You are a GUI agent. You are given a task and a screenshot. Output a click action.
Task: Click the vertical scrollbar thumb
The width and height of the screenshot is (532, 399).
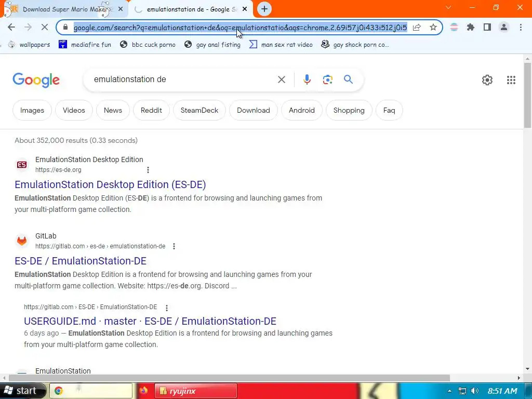pyautogui.click(x=527, y=96)
